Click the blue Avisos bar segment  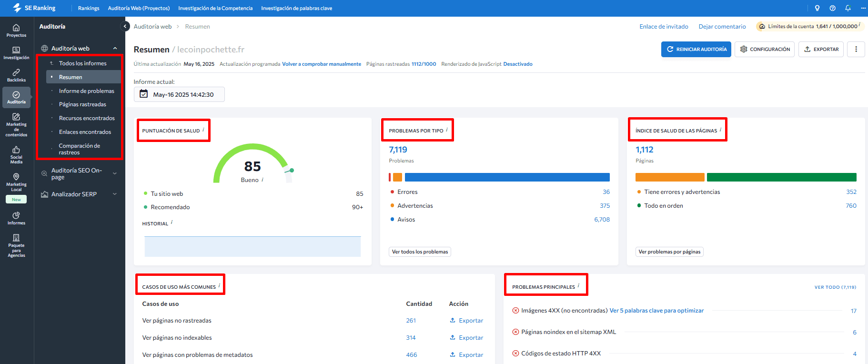point(507,177)
